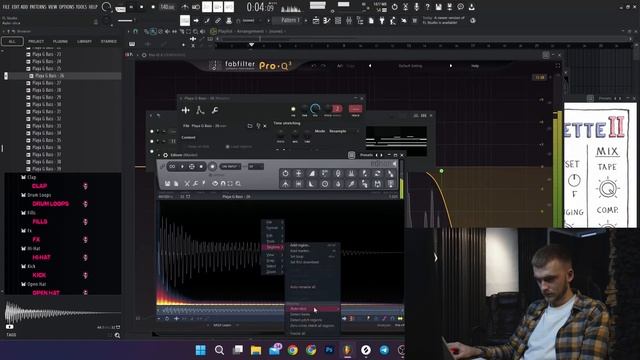
Task: Open the Mixer view toolbar icon
Action: [349, 20]
